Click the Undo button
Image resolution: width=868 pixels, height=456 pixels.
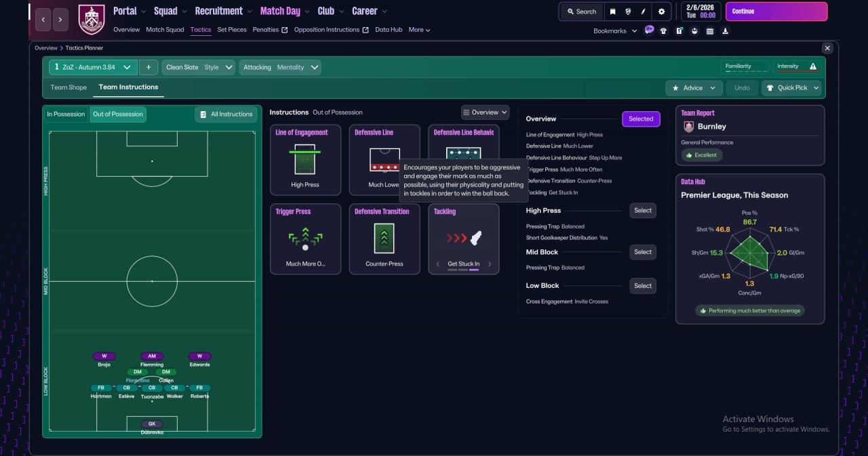tap(742, 87)
